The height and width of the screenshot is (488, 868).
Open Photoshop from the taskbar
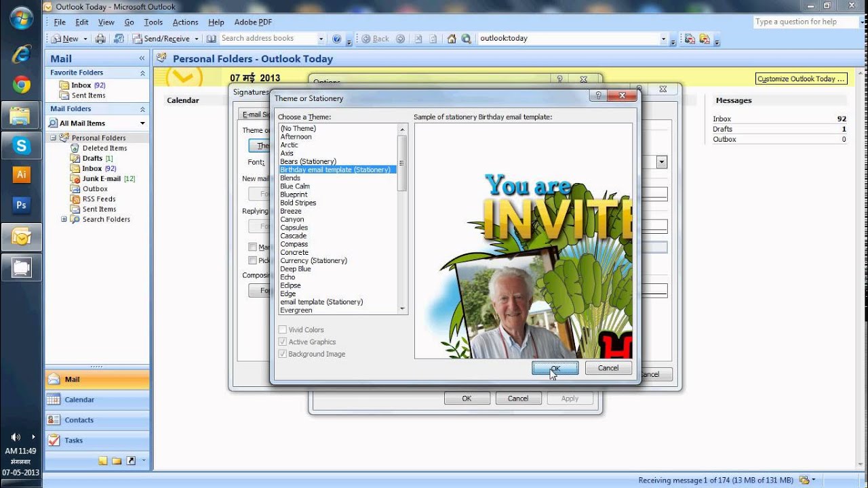pos(21,205)
